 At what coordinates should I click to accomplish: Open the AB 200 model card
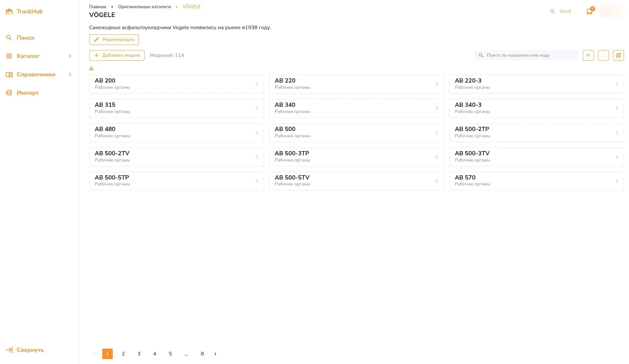click(x=176, y=84)
